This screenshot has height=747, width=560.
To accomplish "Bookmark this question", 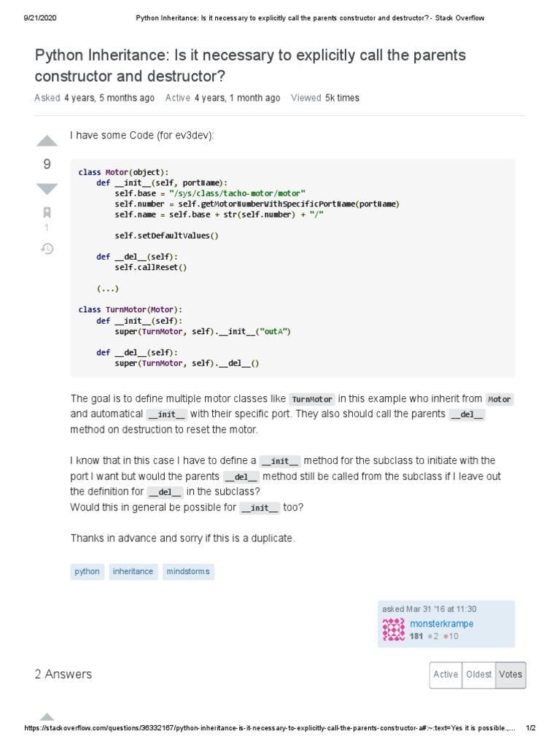I will click(x=47, y=212).
